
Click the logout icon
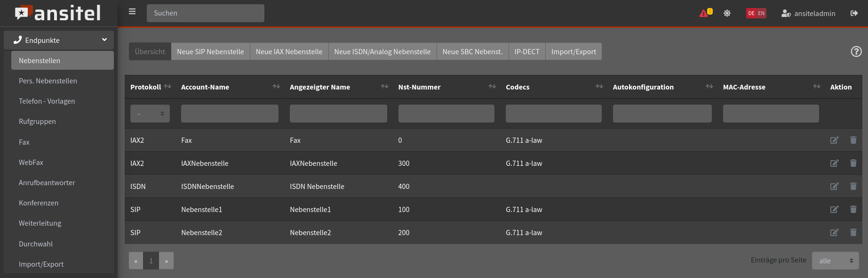[854, 13]
